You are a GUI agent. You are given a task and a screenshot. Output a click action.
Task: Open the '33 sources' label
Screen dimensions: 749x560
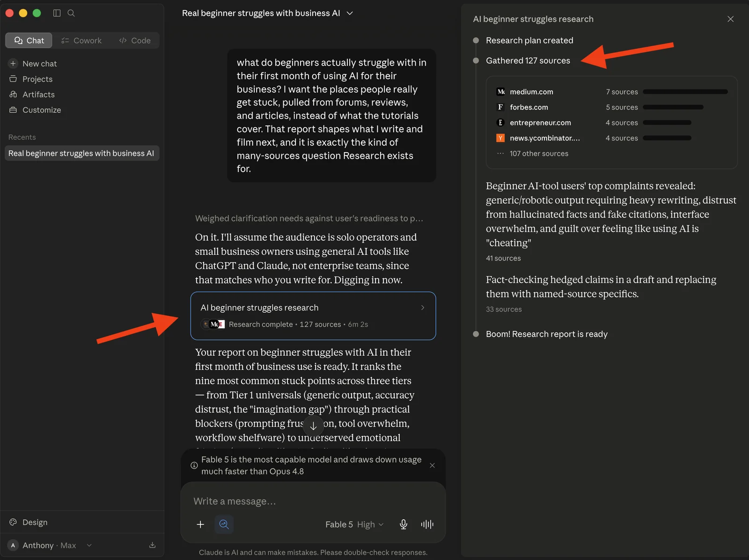pyautogui.click(x=504, y=309)
